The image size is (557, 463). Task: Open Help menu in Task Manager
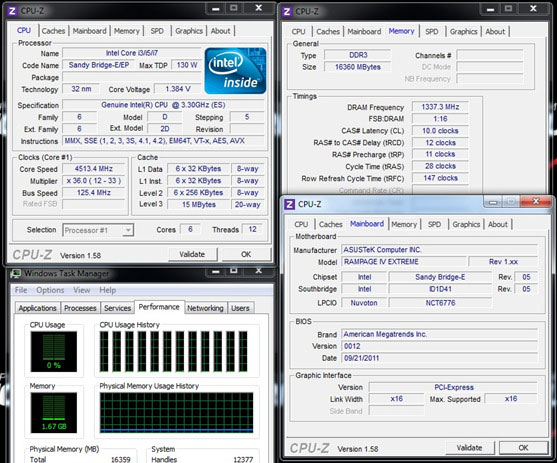(x=108, y=290)
